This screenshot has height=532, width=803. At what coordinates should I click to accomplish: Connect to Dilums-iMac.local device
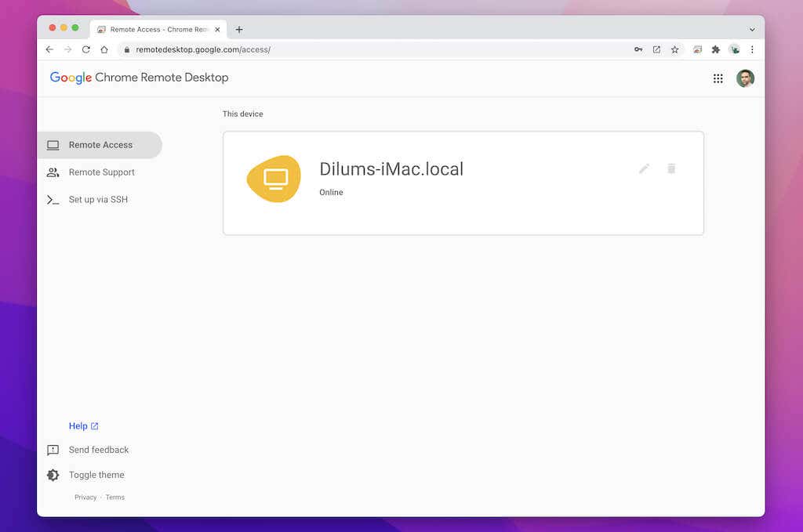[x=463, y=183]
